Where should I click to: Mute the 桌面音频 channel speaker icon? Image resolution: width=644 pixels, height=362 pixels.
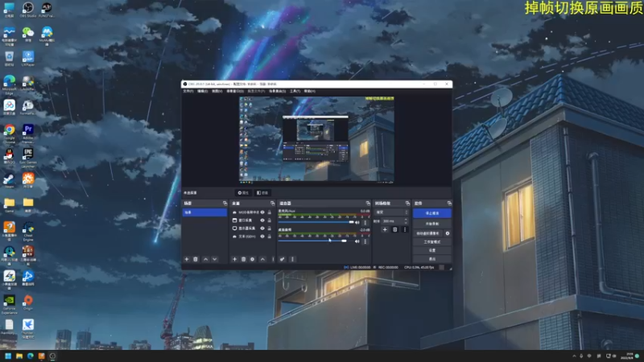pyautogui.click(x=357, y=241)
